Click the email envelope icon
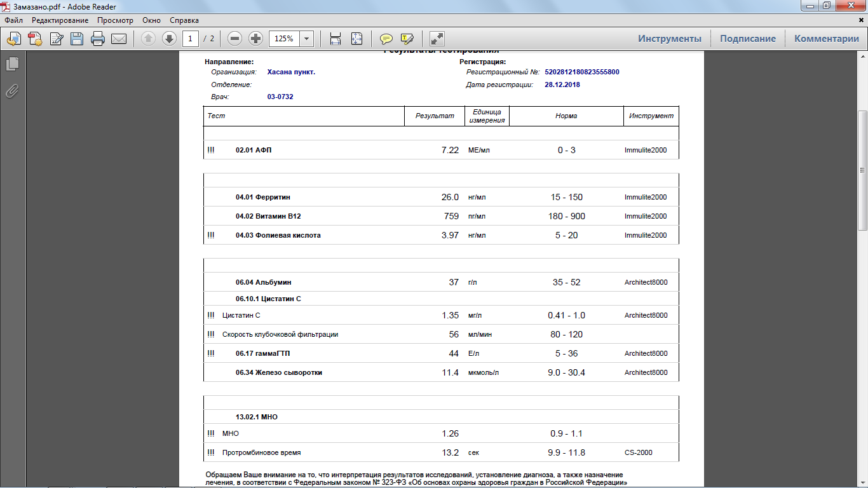Screen dimensions: 868x488 (x=119, y=39)
